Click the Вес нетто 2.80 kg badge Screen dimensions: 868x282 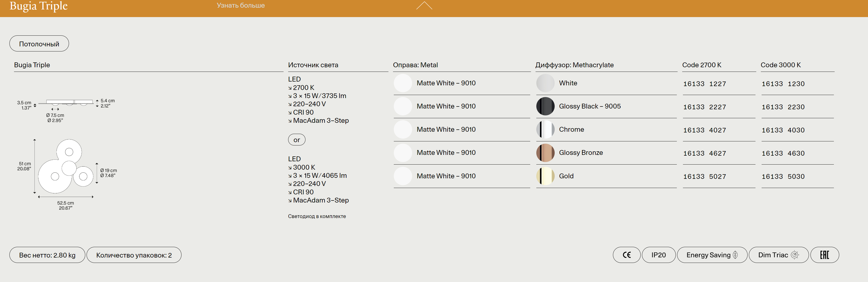[x=47, y=255]
